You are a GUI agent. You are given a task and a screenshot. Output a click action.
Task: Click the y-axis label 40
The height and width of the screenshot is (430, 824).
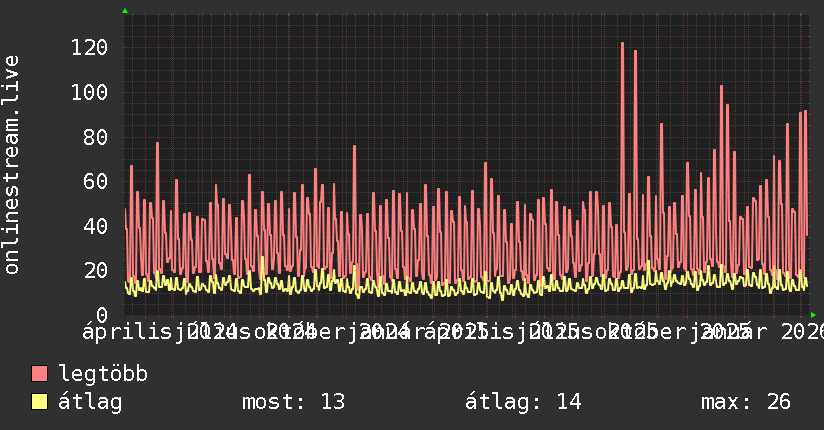coord(96,227)
